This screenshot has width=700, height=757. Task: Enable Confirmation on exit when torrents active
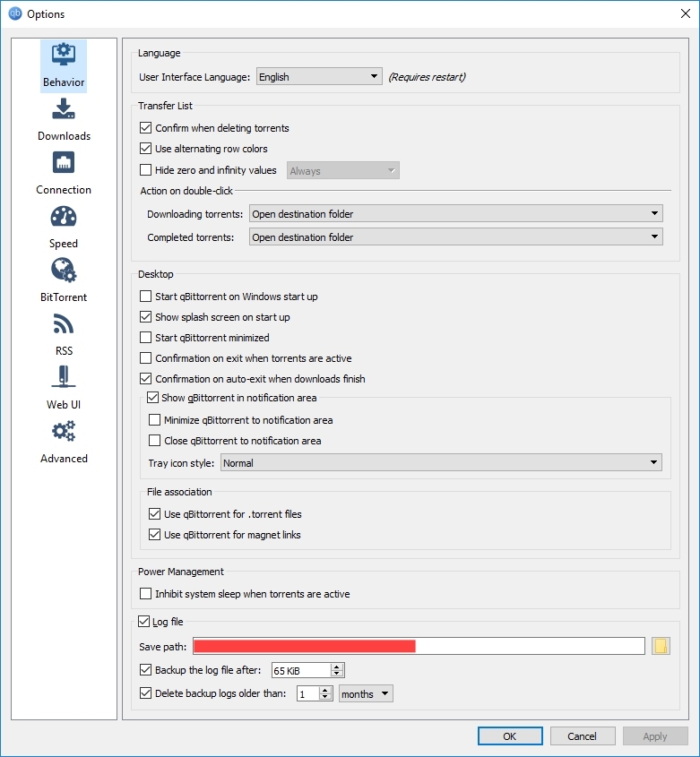point(145,358)
